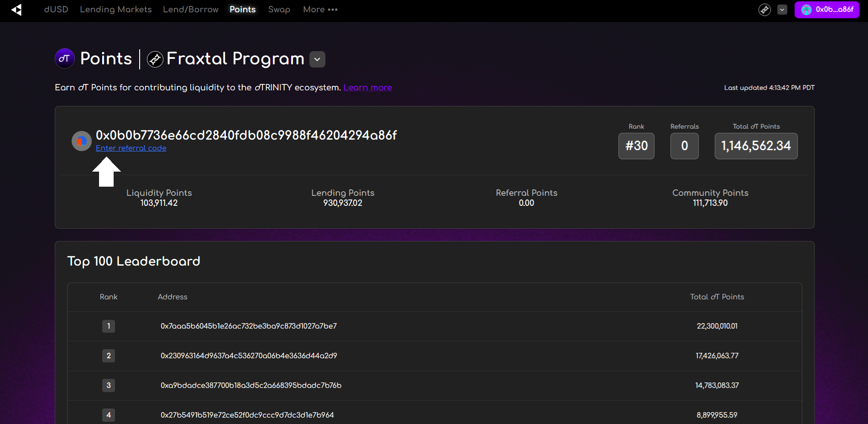Click the pixelated avatar inside the purple wallet button
This screenshot has width=868, height=424.
pyautogui.click(x=805, y=10)
